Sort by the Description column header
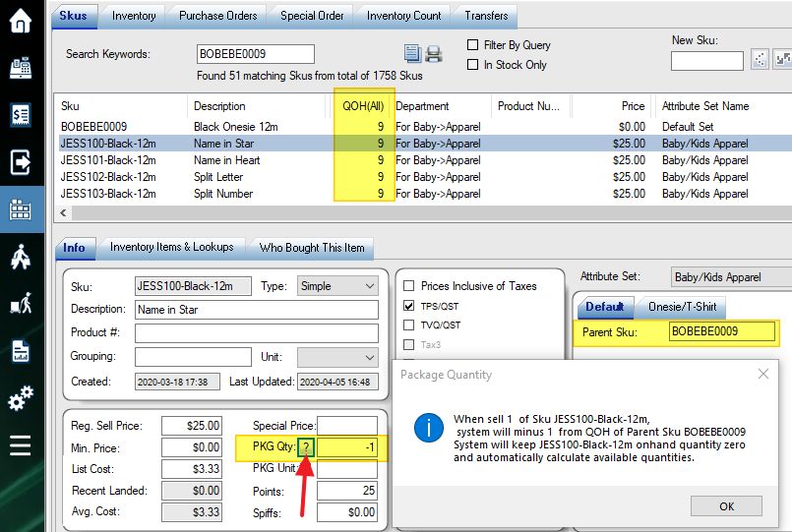Screen dimensions: 792x532 (259, 106)
